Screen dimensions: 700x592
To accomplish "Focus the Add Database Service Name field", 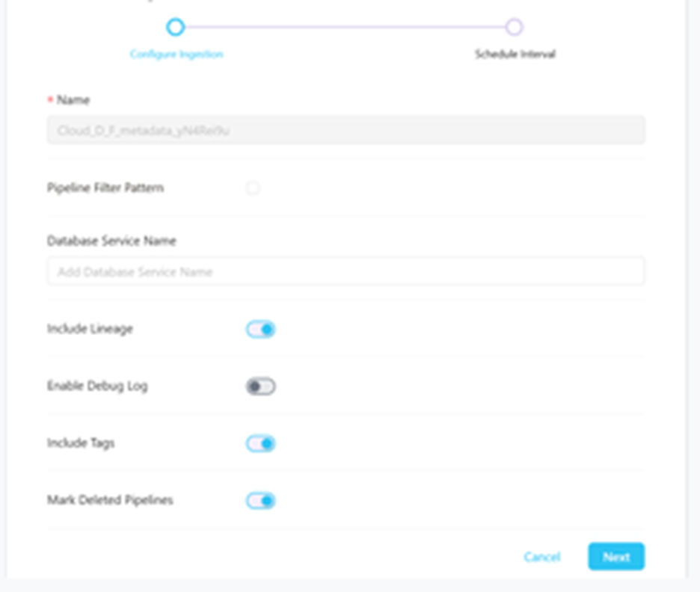I will coord(346,272).
